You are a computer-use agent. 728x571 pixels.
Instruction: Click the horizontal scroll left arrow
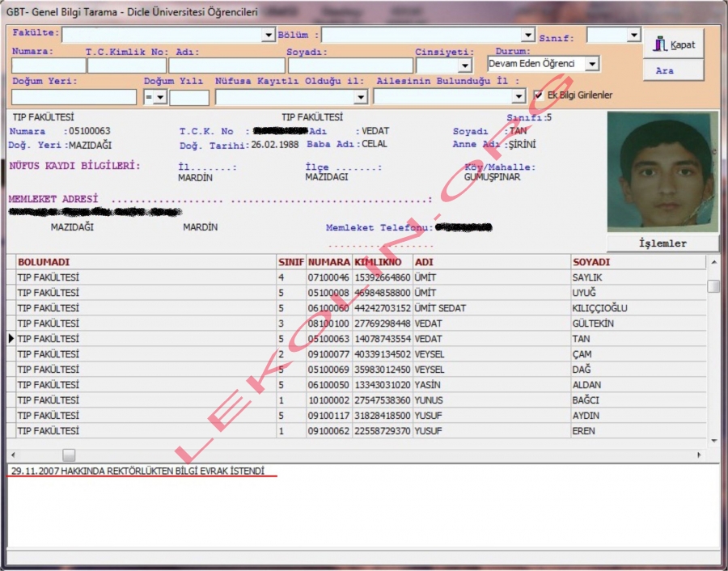[x=13, y=455]
